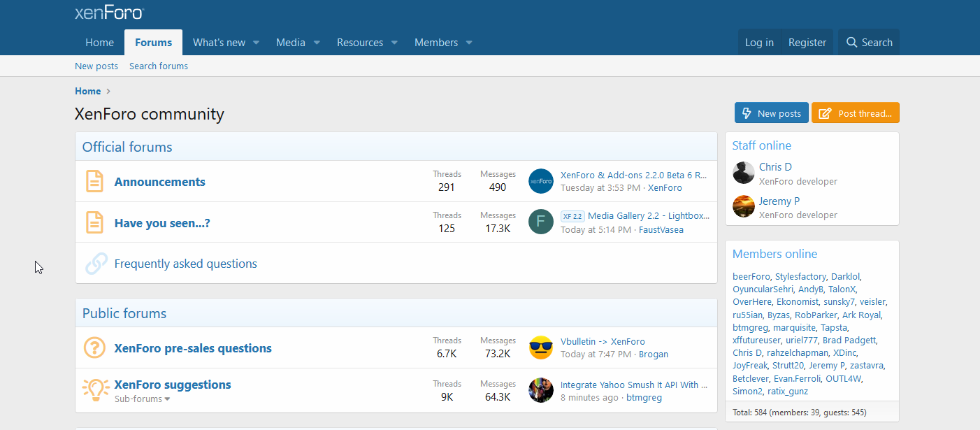Click member beerForo in online list
Viewport: 980px width, 430px height.
[x=751, y=276]
